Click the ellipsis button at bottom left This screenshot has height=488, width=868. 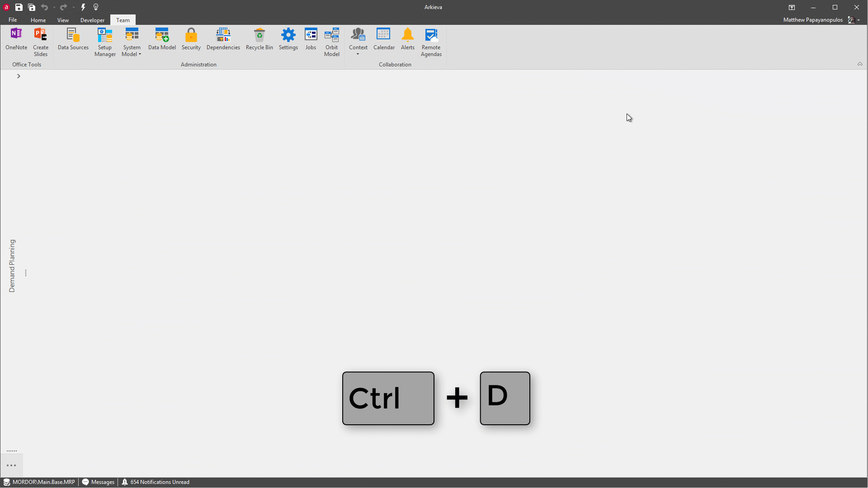(11, 465)
